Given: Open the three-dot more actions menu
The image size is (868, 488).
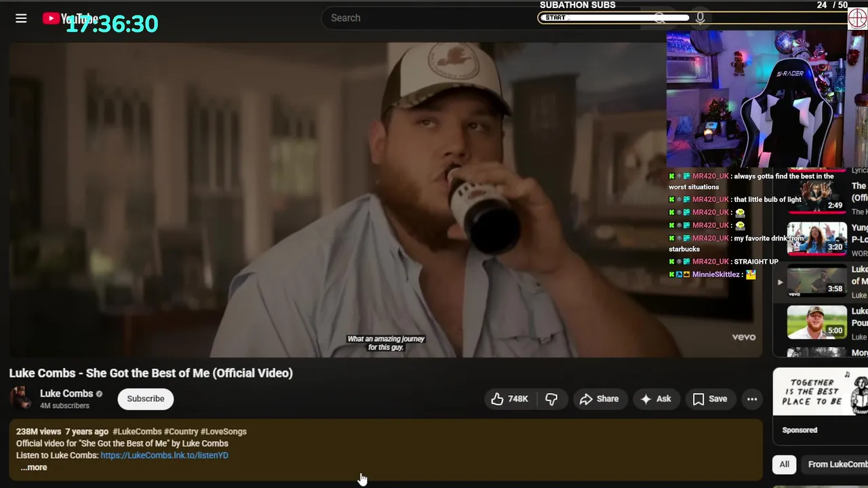Looking at the screenshot, I should click(752, 399).
